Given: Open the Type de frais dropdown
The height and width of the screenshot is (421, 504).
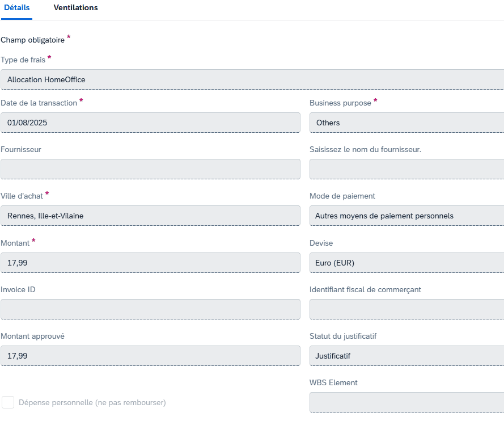Looking at the screenshot, I should click(x=252, y=79).
